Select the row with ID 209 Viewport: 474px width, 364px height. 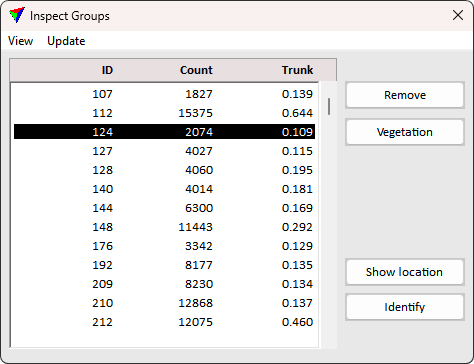click(x=164, y=284)
